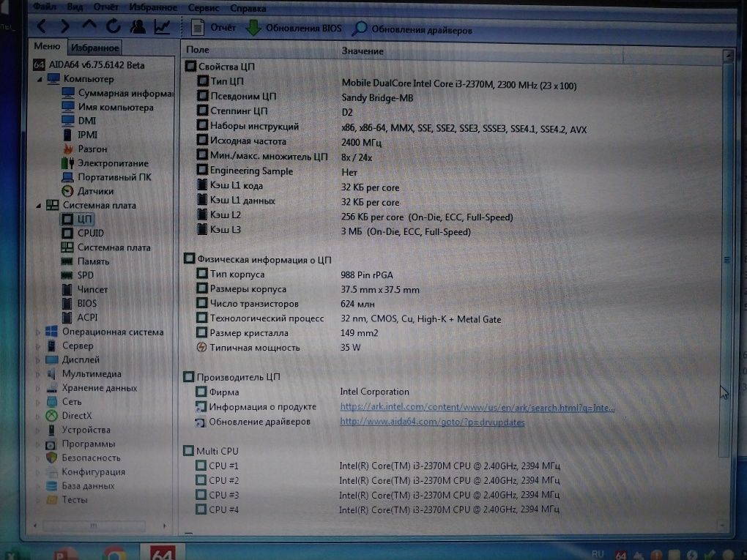Open the Справка menu
This screenshot has height=560, width=747.
(248, 9)
